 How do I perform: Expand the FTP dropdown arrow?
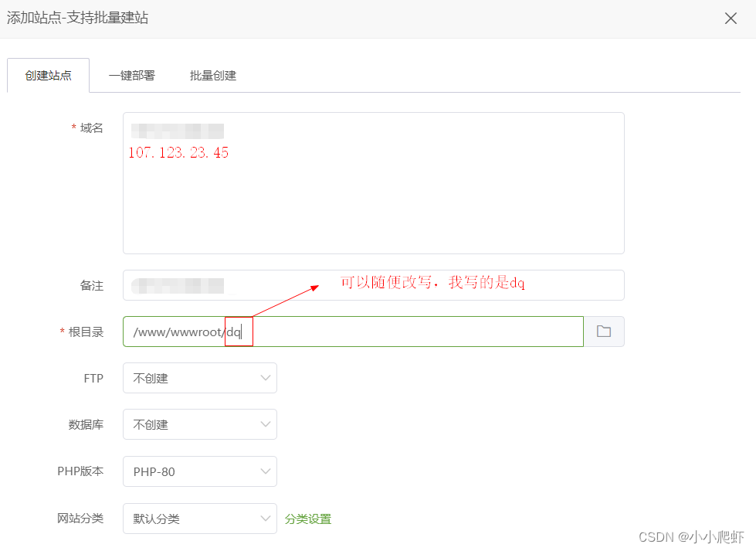[x=265, y=378]
